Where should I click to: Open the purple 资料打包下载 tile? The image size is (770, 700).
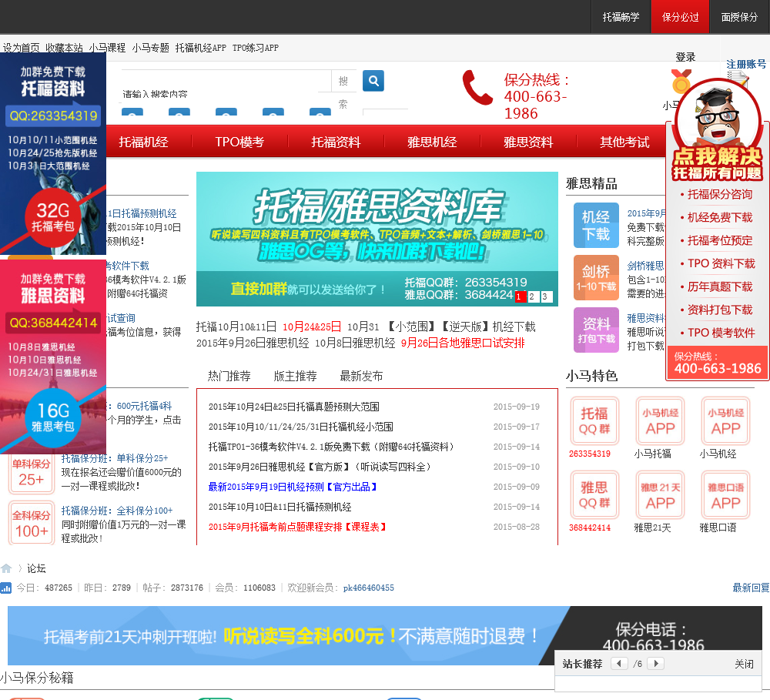[596, 330]
